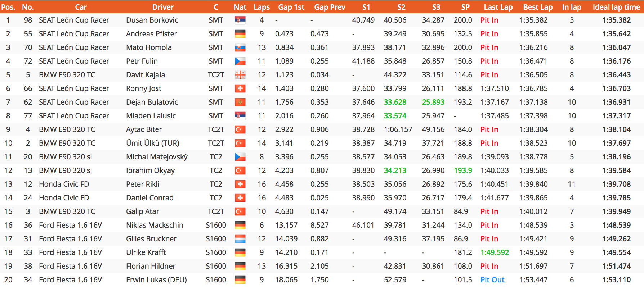Click the Best Lap column header
Image resolution: width=644 pixels, height=287 pixels.
(x=538, y=7)
